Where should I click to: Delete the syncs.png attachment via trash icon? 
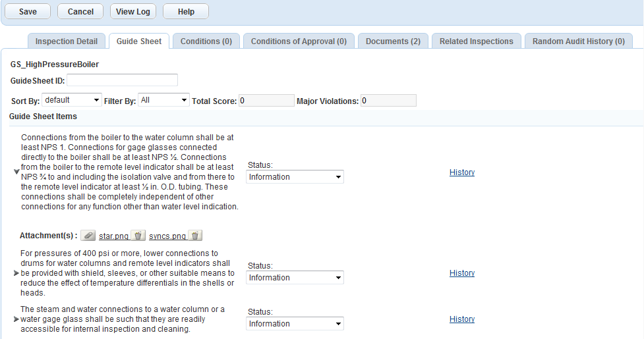click(x=195, y=236)
